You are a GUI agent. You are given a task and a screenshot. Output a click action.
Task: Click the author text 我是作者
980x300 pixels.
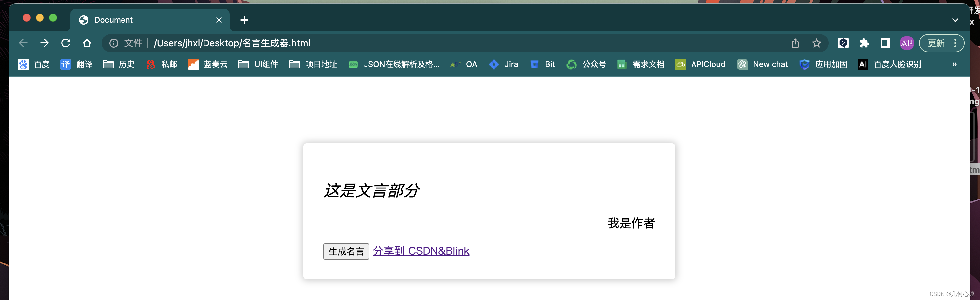(631, 223)
